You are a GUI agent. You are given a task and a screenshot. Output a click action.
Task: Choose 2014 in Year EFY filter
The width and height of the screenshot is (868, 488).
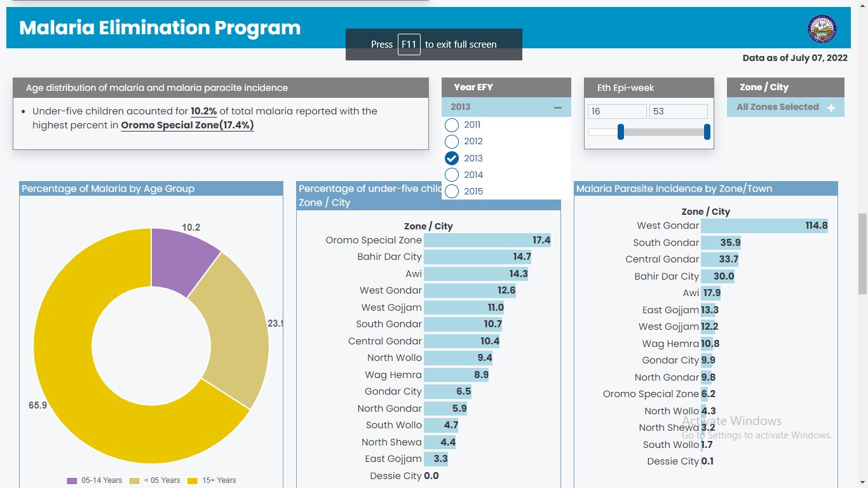[x=452, y=175]
